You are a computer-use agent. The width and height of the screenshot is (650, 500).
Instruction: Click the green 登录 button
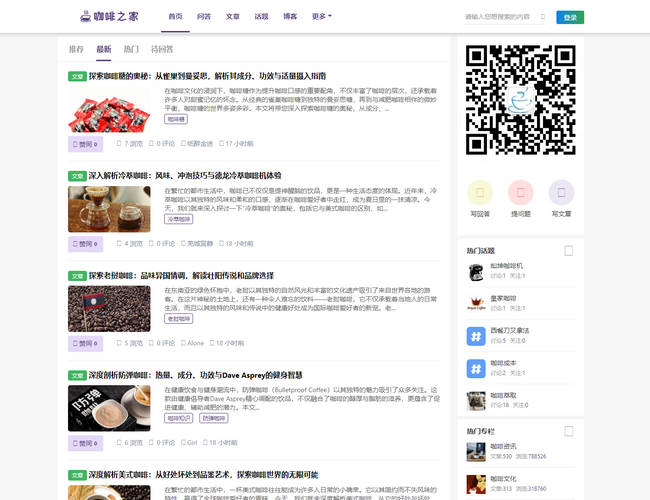coord(570,17)
